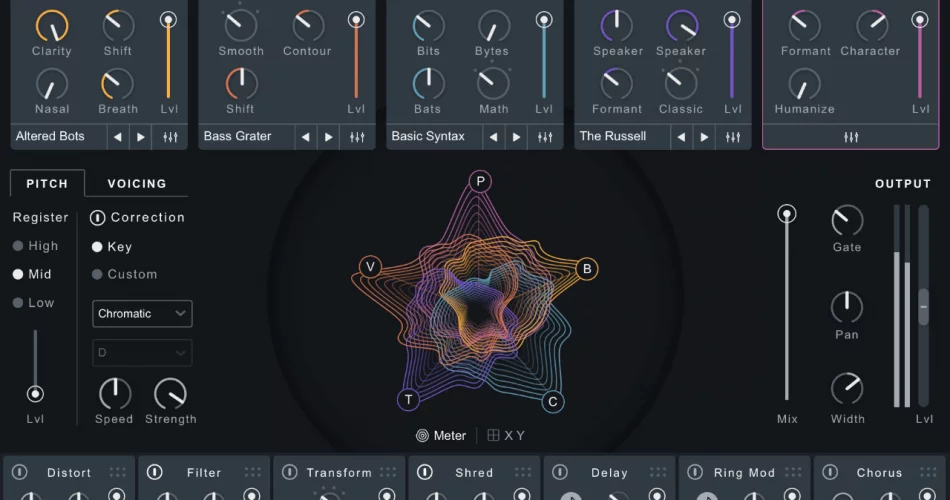This screenshot has height=500, width=950.
Task: Go to next preset for Altered Bots
Action: (x=141, y=137)
